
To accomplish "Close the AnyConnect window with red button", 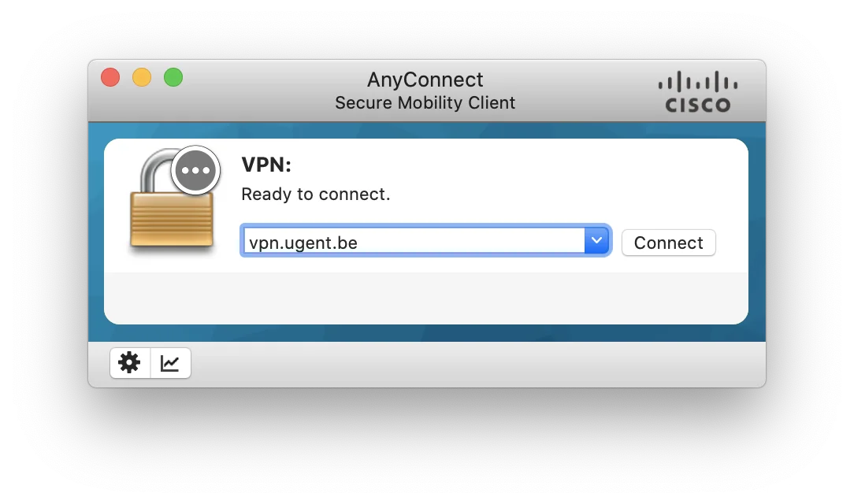I will click(x=110, y=77).
